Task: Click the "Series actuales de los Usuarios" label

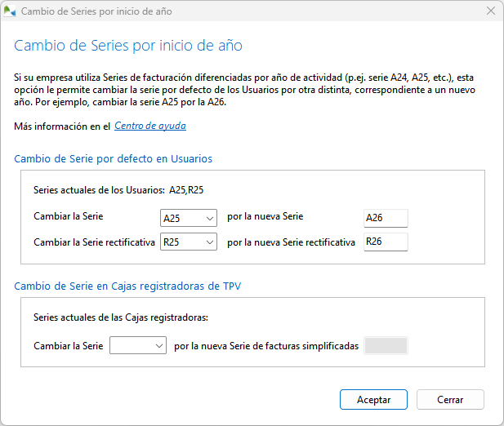Action: point(98,190)
